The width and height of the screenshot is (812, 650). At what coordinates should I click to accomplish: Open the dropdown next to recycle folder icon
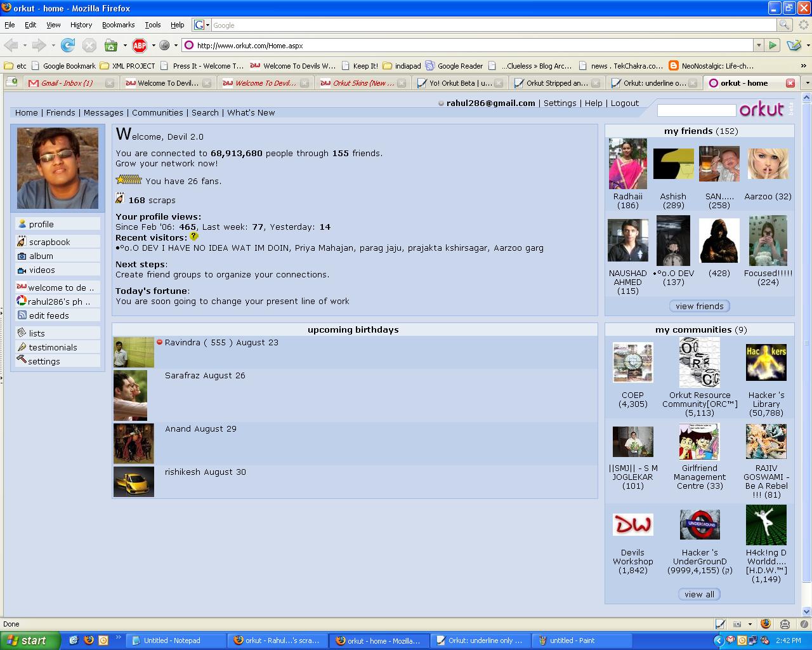coord(124,46)
